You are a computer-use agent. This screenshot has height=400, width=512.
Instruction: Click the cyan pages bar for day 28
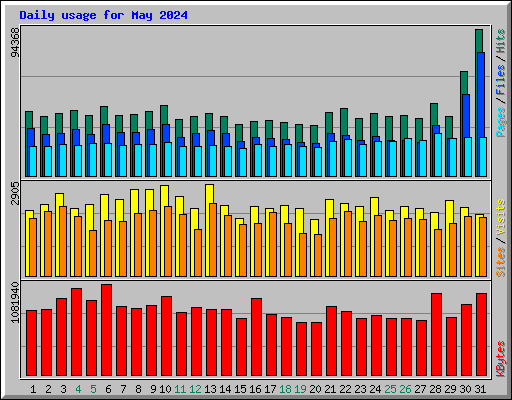pos(438,155)
